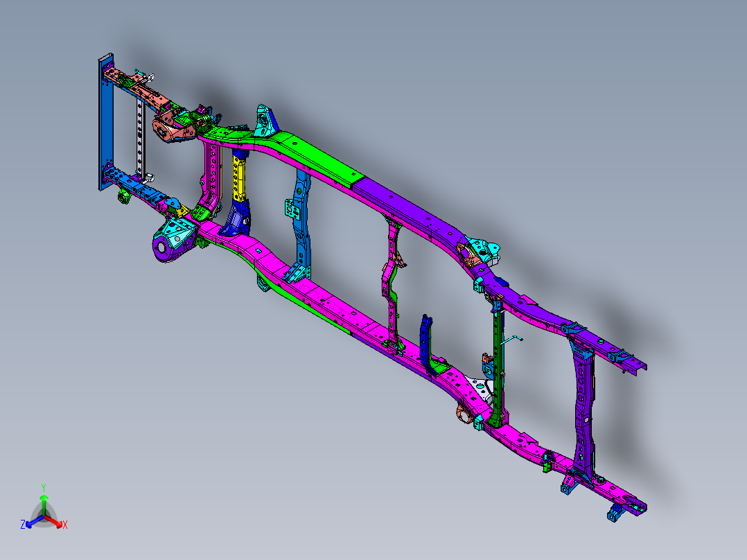Screen dimensions: 747x560
Task: Select the grey perforated vertical strip
Action: [140, 137]
